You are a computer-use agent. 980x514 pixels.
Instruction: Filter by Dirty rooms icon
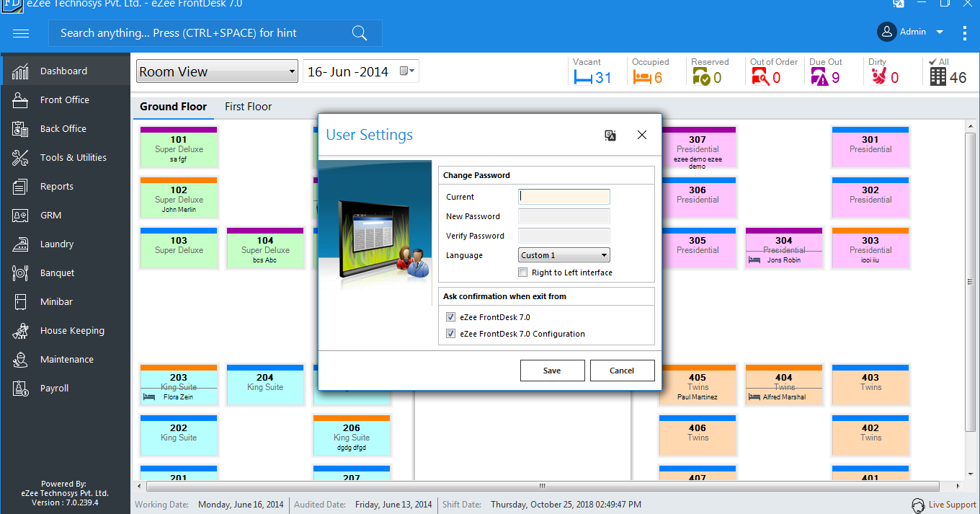click(x=878, y=77)
